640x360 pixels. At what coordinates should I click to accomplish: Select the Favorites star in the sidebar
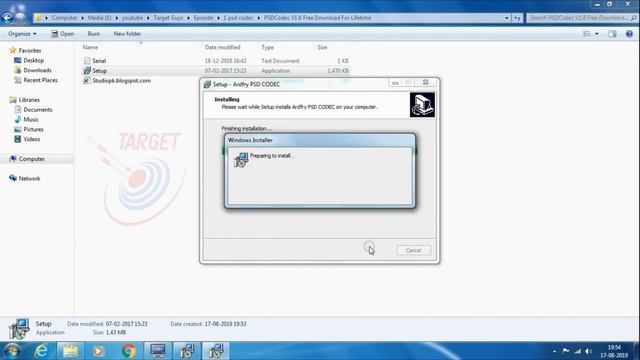pos(13,50)
